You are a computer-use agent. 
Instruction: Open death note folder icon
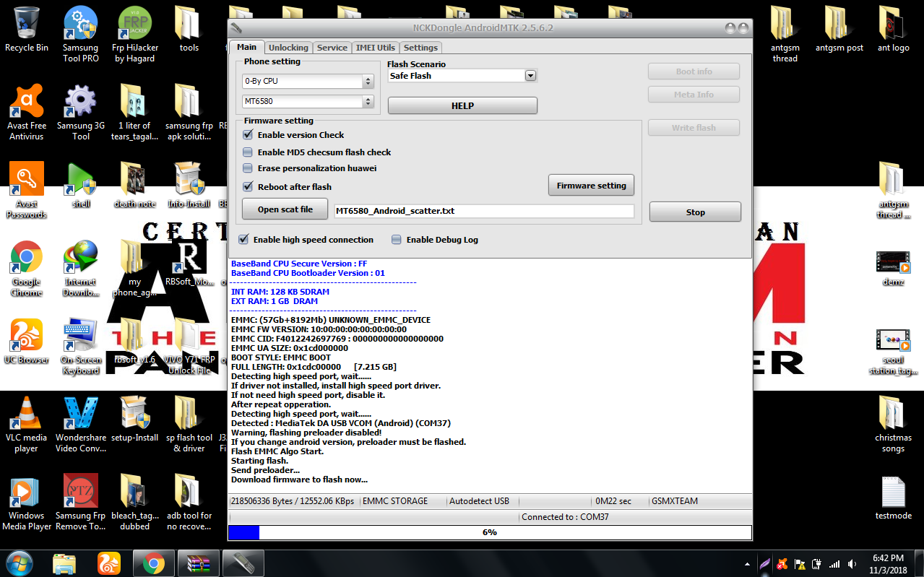(134, 185)
